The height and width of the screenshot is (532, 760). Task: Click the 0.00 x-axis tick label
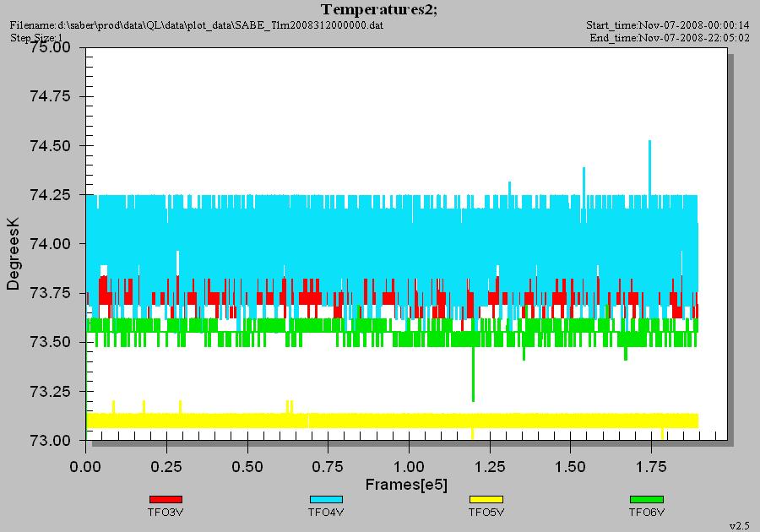point(86,467)
